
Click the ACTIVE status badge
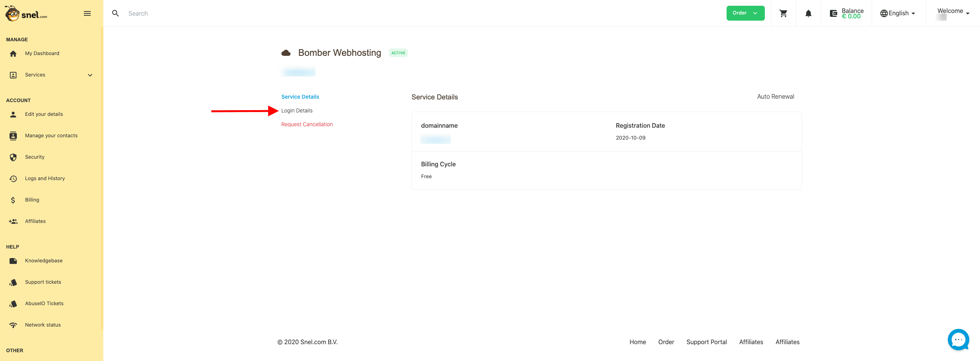398,53
